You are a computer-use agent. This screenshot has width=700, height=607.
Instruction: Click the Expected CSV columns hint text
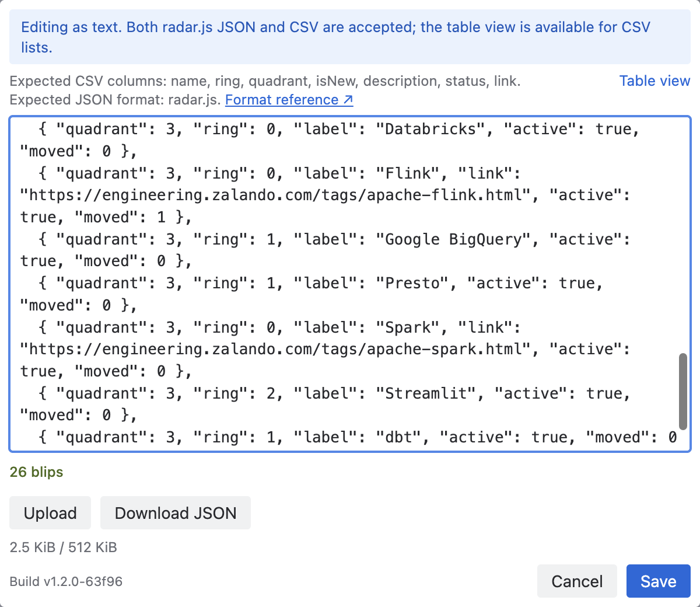point(265,81)
